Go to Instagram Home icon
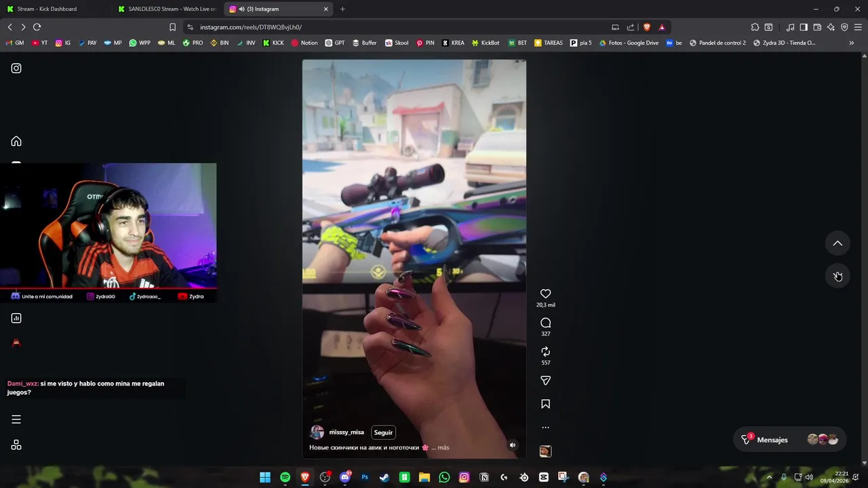Viewport: 868px width, 488px height. (x=16, y=141)
